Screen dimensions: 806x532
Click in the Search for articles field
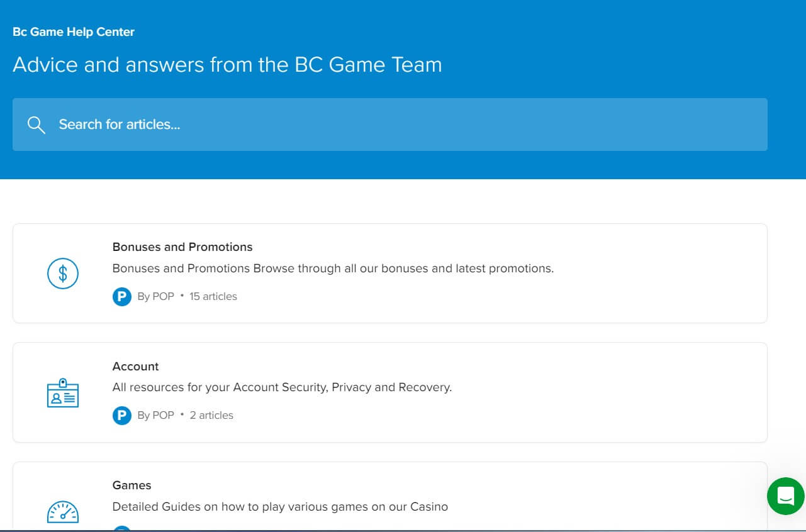(390, 125)
